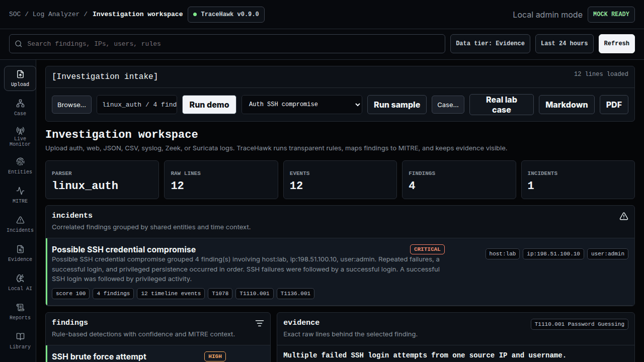Click the HIGH severity badge

(x=215, y=356)
